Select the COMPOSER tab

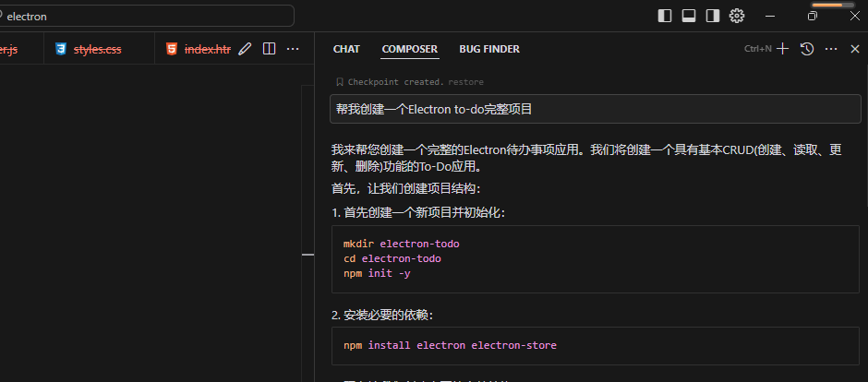tap(410, 49)
